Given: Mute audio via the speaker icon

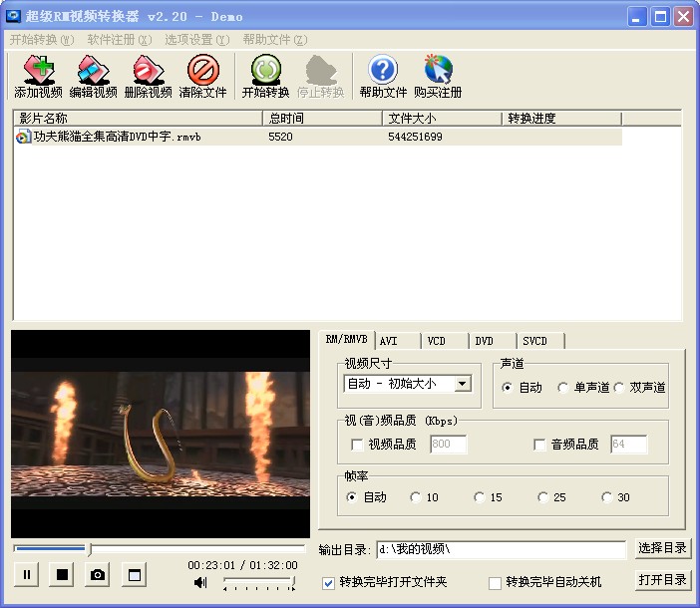Looking at the screenshot, I should click(200, 582).
